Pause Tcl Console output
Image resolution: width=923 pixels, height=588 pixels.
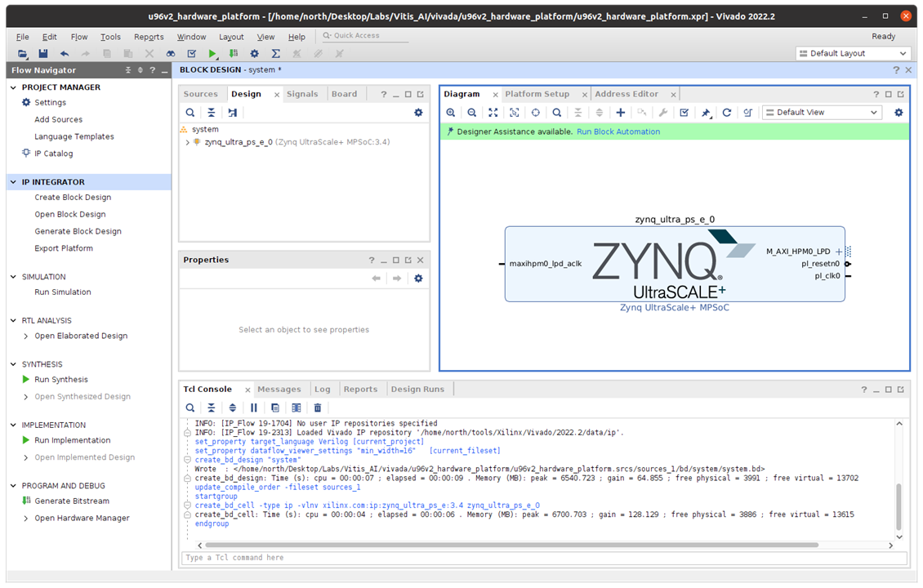point(254,408)
